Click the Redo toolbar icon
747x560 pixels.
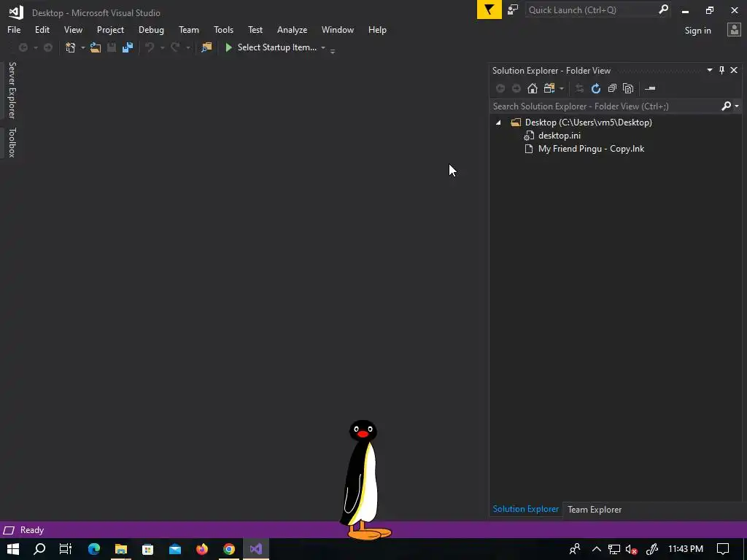click(x=175, y=47)
